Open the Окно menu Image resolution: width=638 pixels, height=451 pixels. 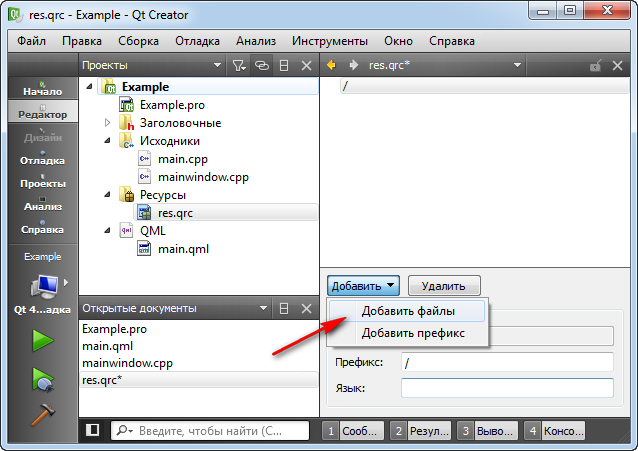tap(398, 41)
